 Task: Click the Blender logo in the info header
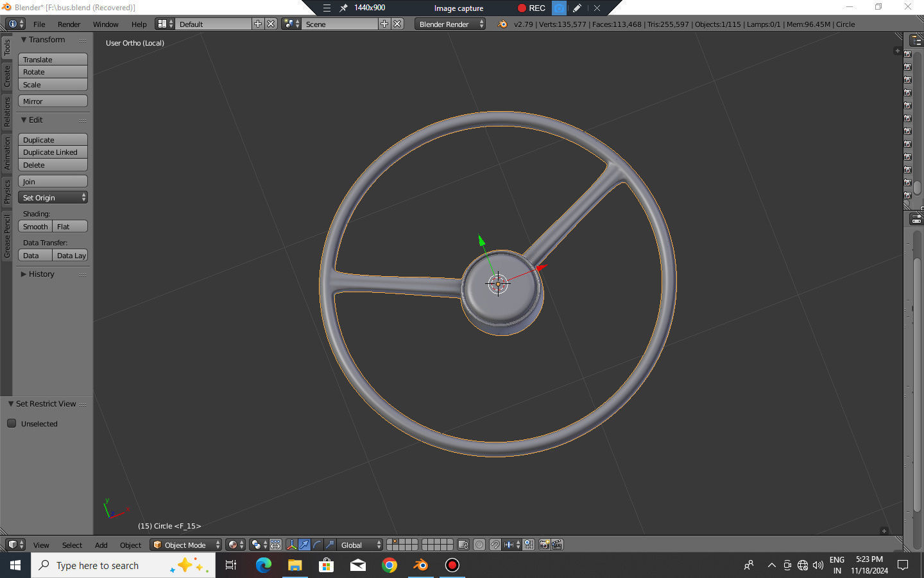point(502,24)
